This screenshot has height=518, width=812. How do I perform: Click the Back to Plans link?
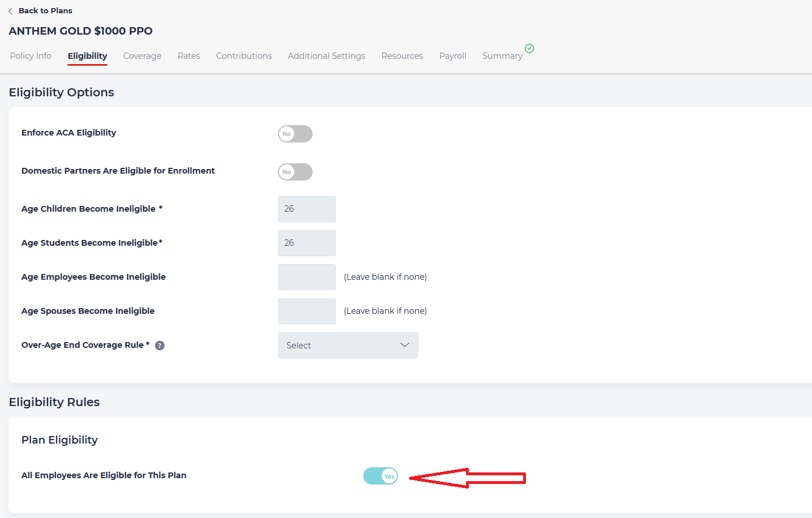point(44,10)
